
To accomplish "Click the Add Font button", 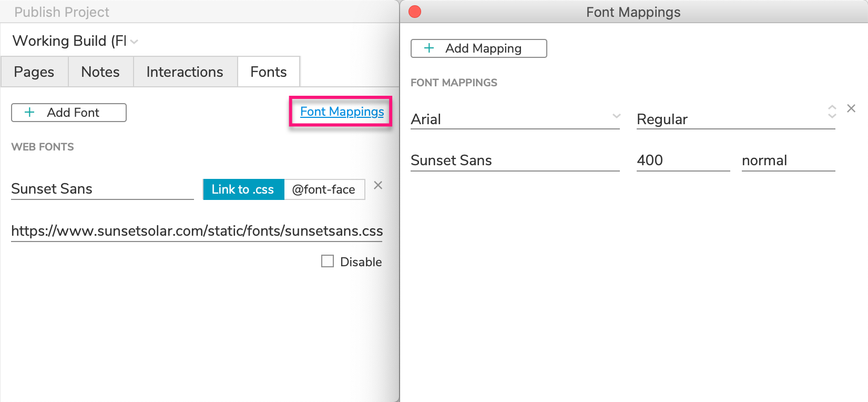I will pos(69,113).
